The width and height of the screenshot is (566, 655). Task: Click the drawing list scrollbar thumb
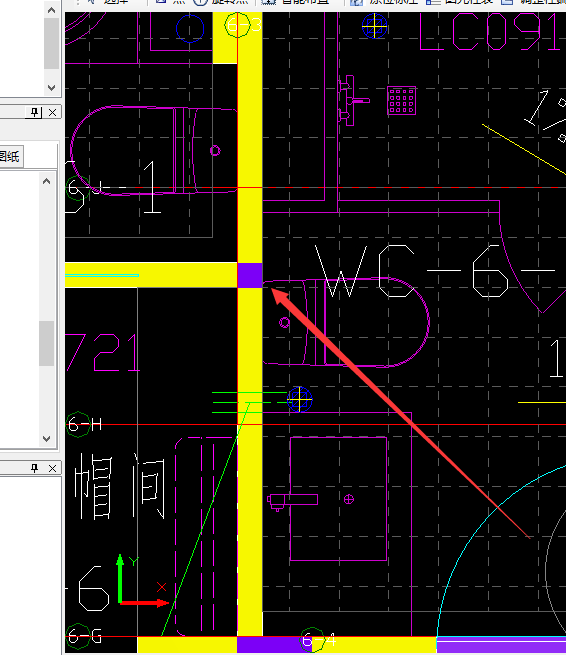point(46,343)
